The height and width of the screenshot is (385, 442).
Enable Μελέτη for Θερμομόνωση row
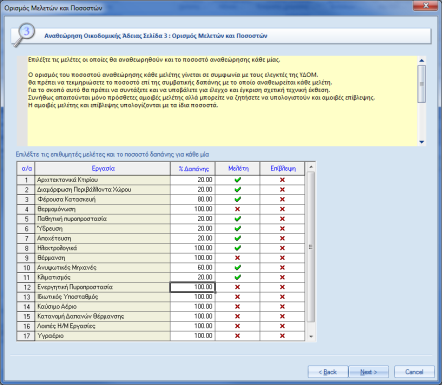coord(237,209)
